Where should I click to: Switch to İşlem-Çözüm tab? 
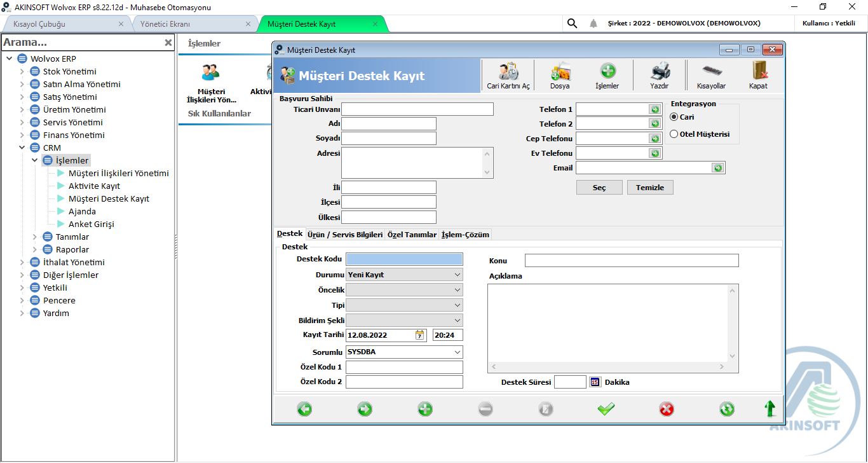pos(465,235)
